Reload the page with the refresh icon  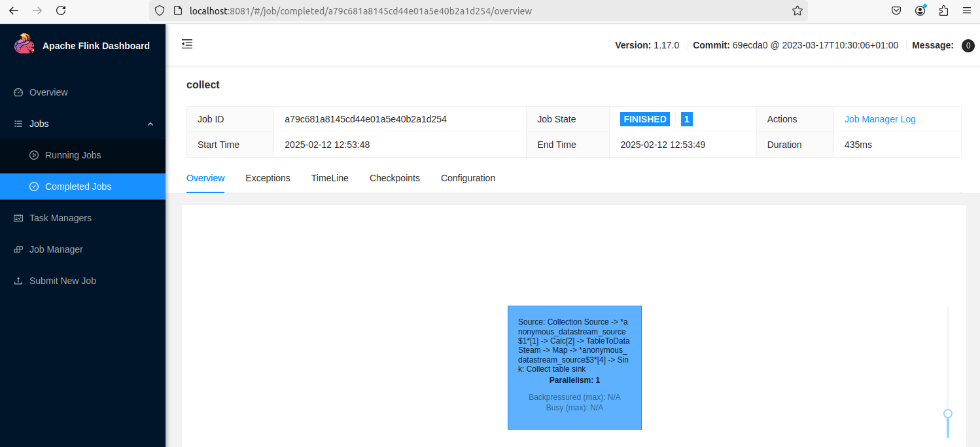[x=61, y=10]
